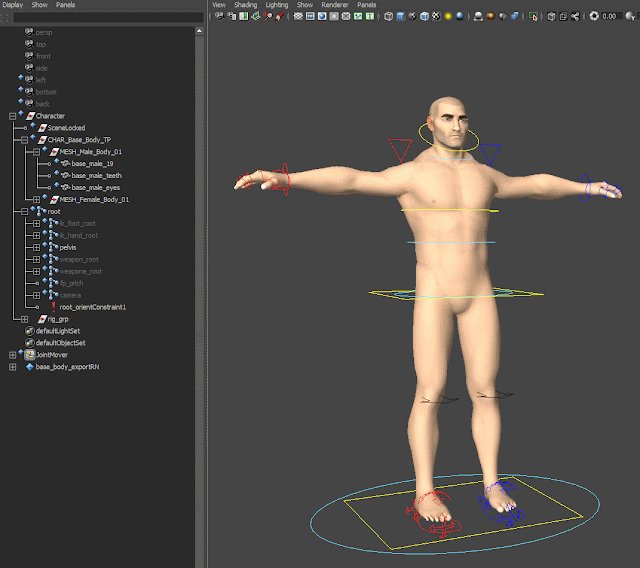Click the viewport Shadows icon

(460, 16)
